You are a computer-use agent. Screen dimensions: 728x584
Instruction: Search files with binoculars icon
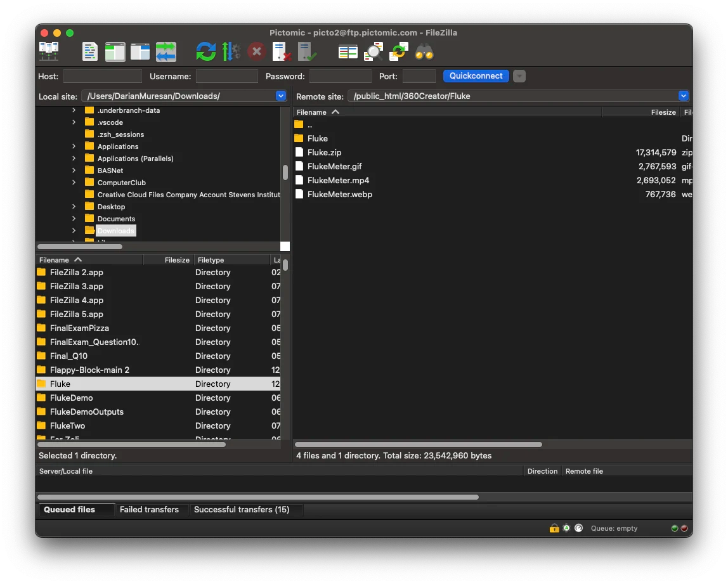coord(424,51)
